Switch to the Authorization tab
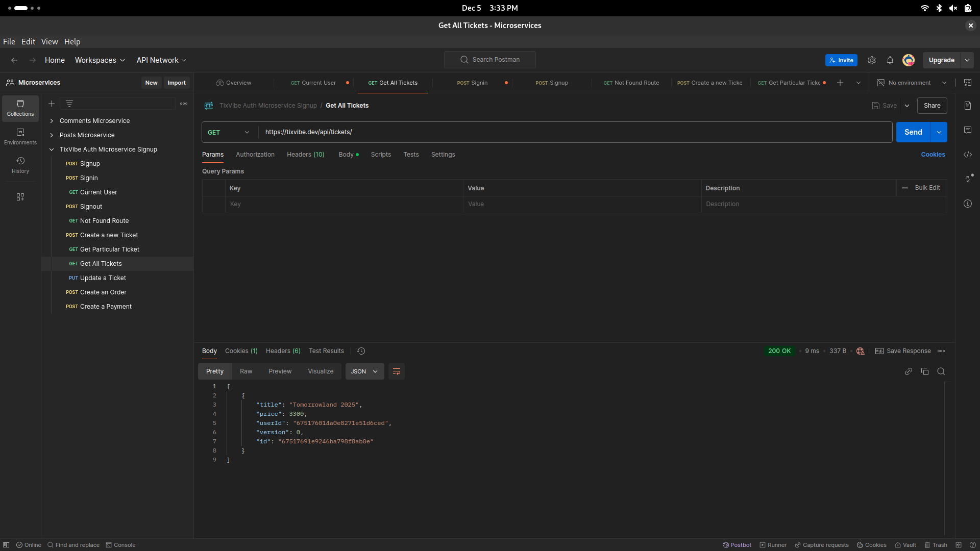 point(255,155)
